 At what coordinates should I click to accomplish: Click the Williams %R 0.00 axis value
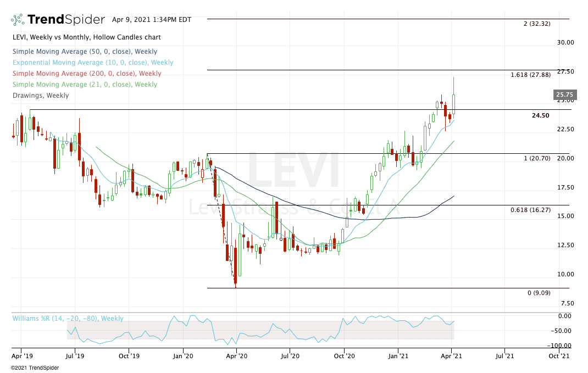[565, 316]
